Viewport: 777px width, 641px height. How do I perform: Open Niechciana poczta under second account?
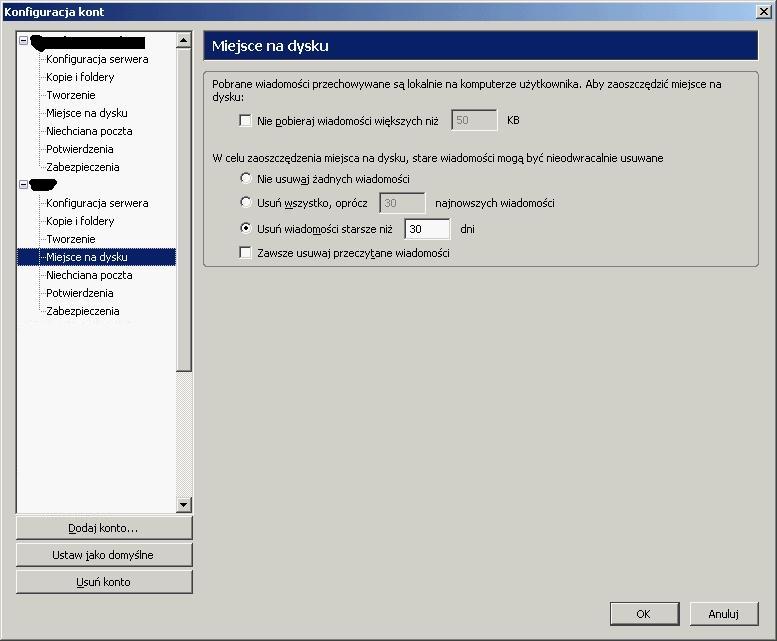pos(89,275)
